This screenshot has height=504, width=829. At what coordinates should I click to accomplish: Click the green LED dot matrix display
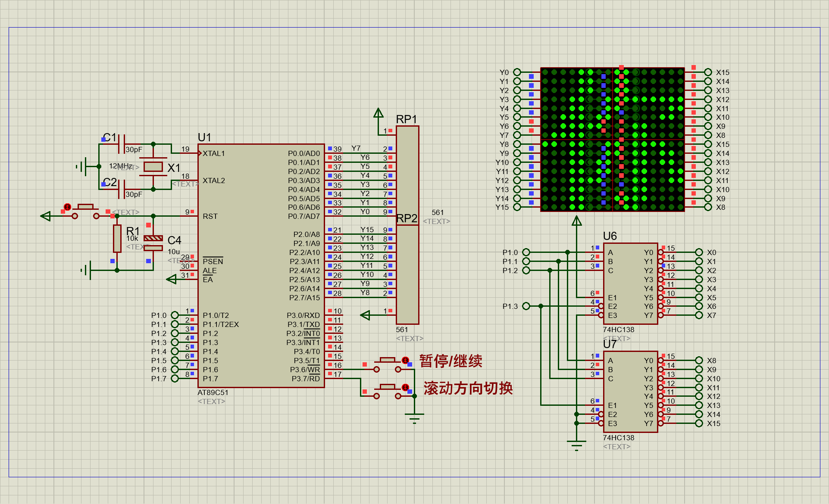tap(612, 139)
